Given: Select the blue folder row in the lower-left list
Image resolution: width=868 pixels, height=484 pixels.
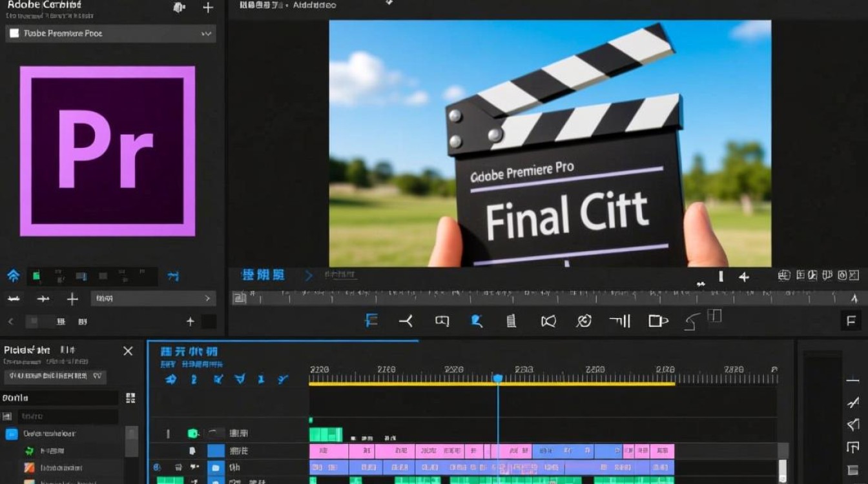Looking at the screenshot, I should tap(63, 434).
